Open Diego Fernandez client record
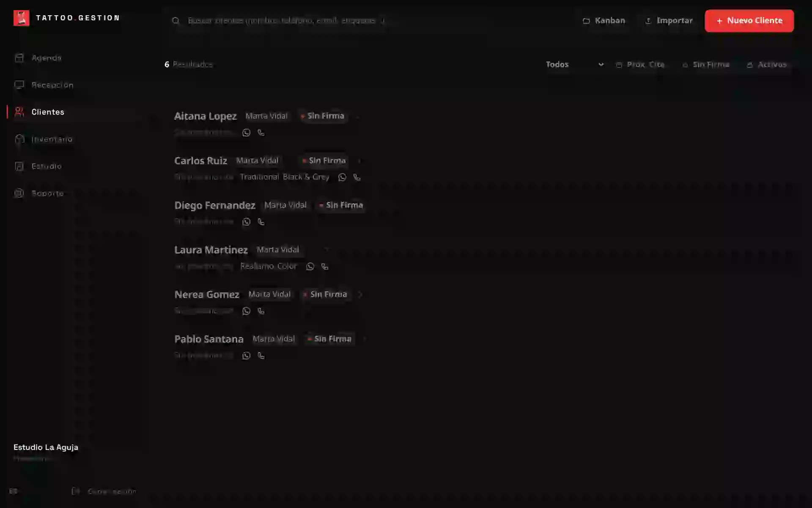 pyautogui.click(x=215, y=205)
